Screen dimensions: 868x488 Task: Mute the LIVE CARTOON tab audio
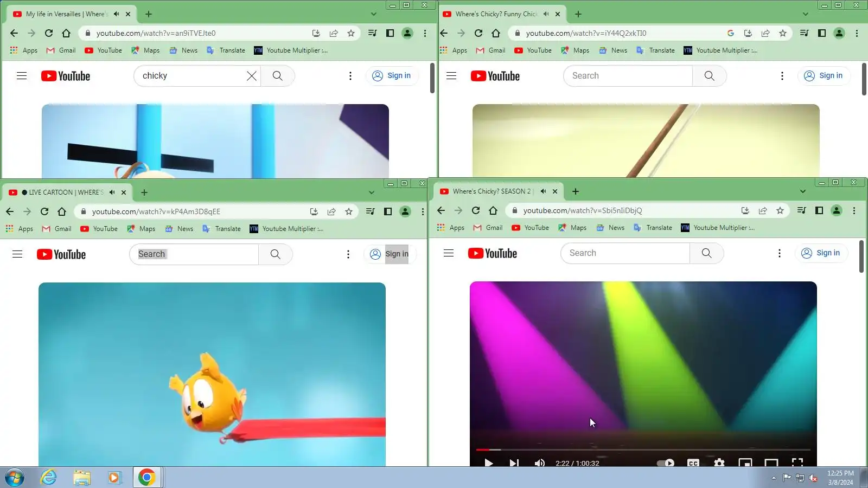[112, 192]
